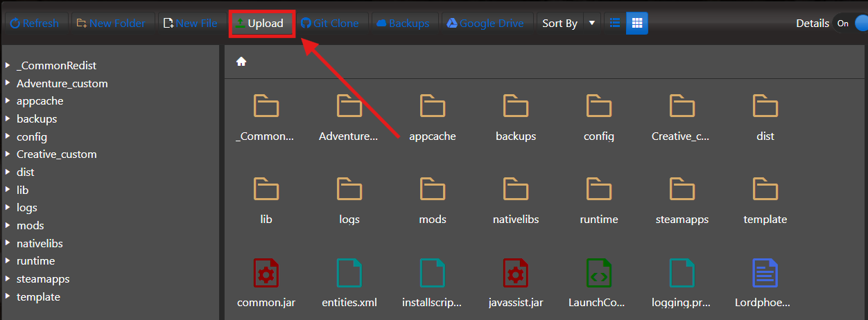The width and height of the screenshot is (868, 320).
Task: Toggle the Details On switch
Action: point(850,23)
